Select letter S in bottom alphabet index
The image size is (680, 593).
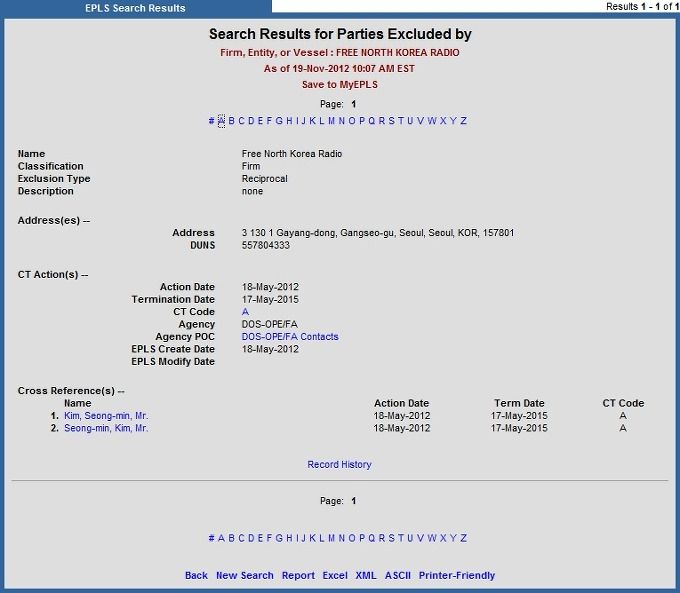click(x=391, y=538)
